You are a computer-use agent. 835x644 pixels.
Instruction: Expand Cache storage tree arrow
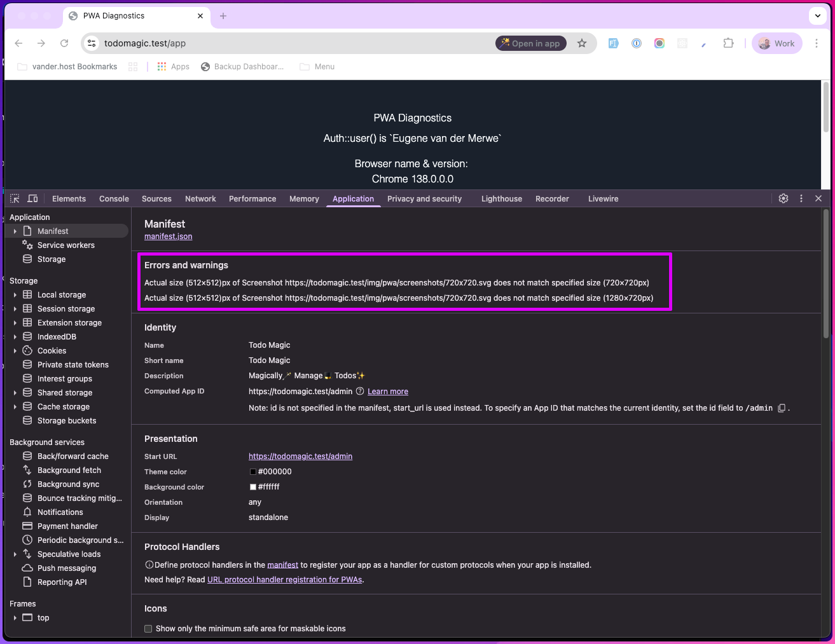click(15, 407)
